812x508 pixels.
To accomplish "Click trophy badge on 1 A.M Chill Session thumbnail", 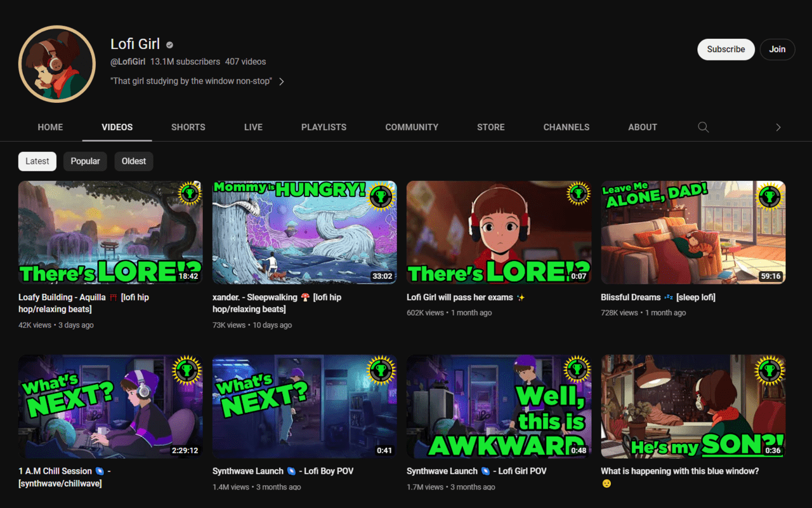I will click(x=188, y=369).
